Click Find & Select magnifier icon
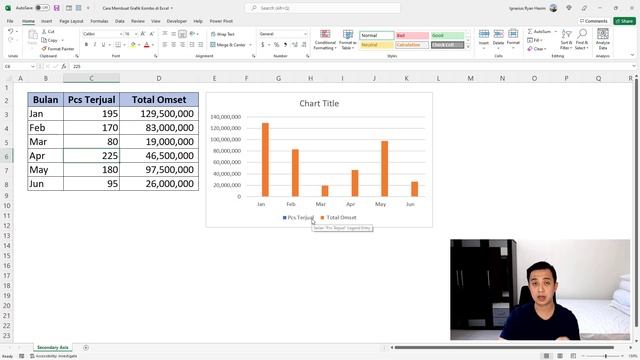 (582, 34)
